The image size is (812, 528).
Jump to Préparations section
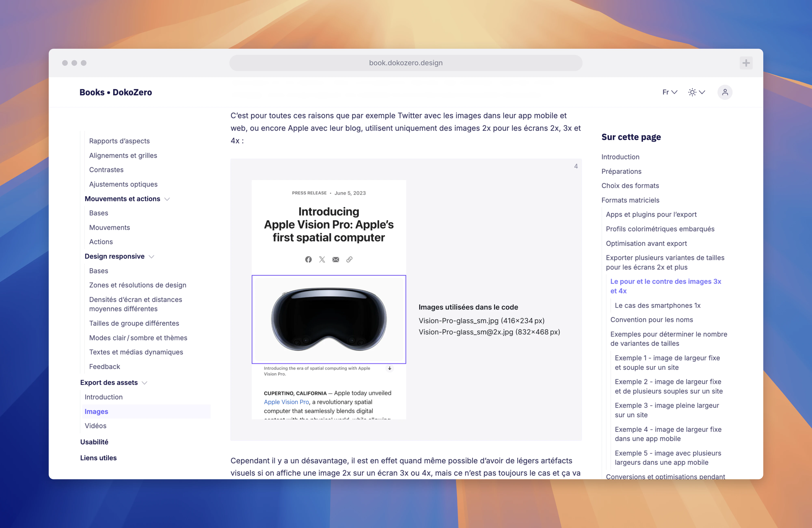621,171
